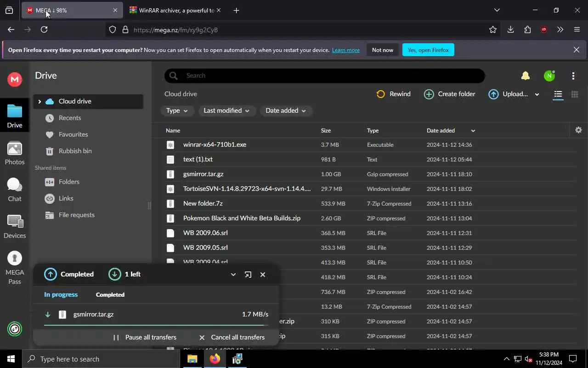Screen dimensions: 588x368
Task: Reload the page
Action: click(44, 29)
